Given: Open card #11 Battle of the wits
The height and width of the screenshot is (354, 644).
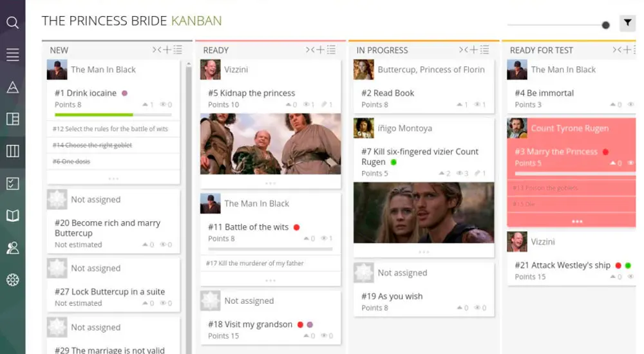Looking at the screenshot, I should [x=248, y=227].
